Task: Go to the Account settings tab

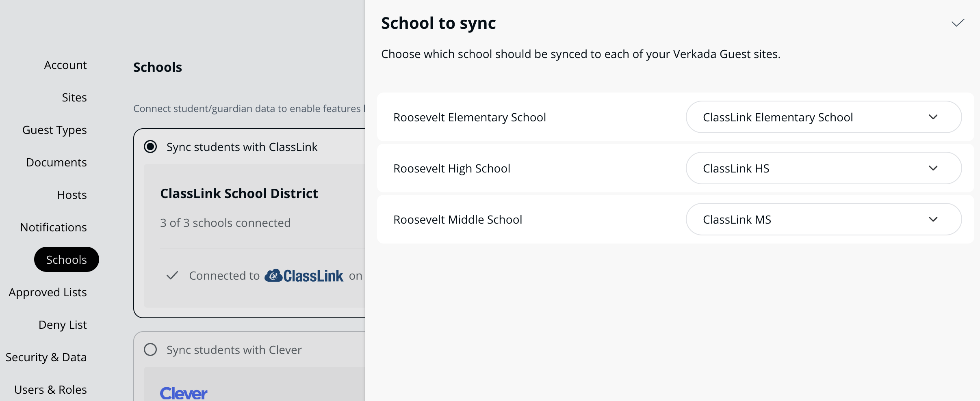Action: pos(65,65)
